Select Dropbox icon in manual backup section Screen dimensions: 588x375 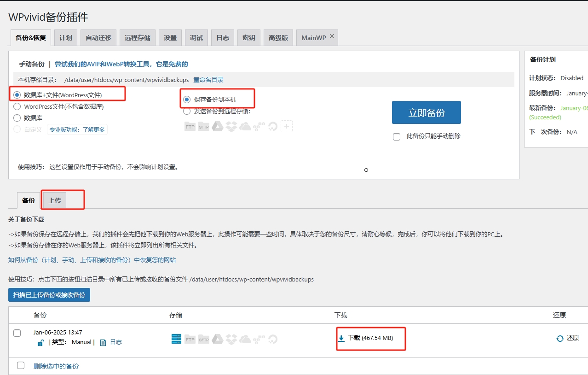(231, 126)
